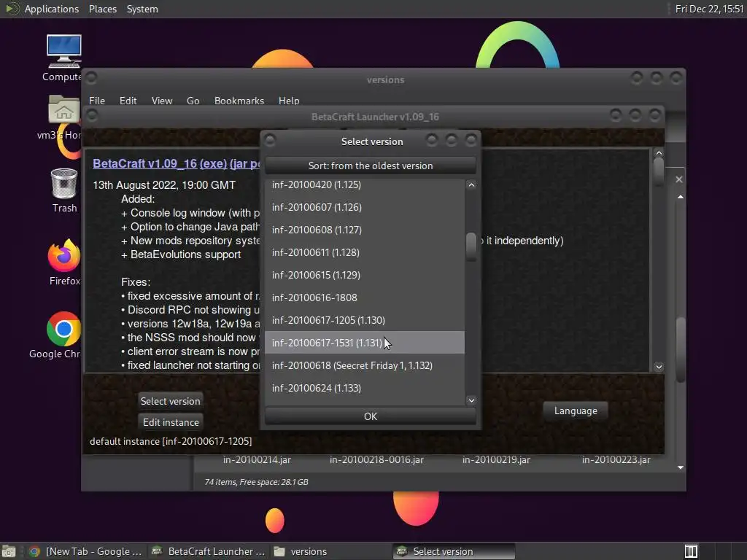Image resolution: width=747 pixels, height=560 pixels.
Task: Switch to Select version taskbar item
Action: tap(454, 551)
